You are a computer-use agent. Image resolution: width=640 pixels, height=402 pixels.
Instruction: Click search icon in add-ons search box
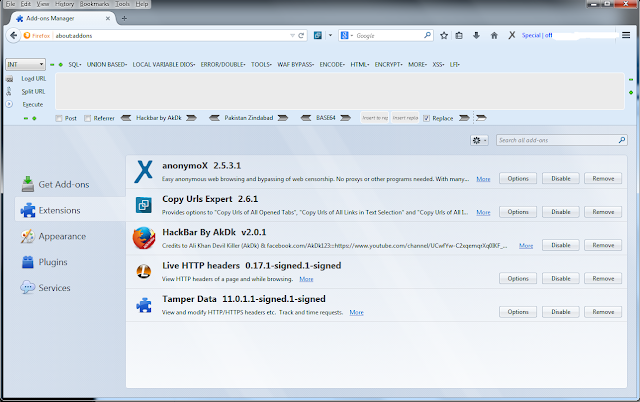pyautogui.click(x=622, y=140)
